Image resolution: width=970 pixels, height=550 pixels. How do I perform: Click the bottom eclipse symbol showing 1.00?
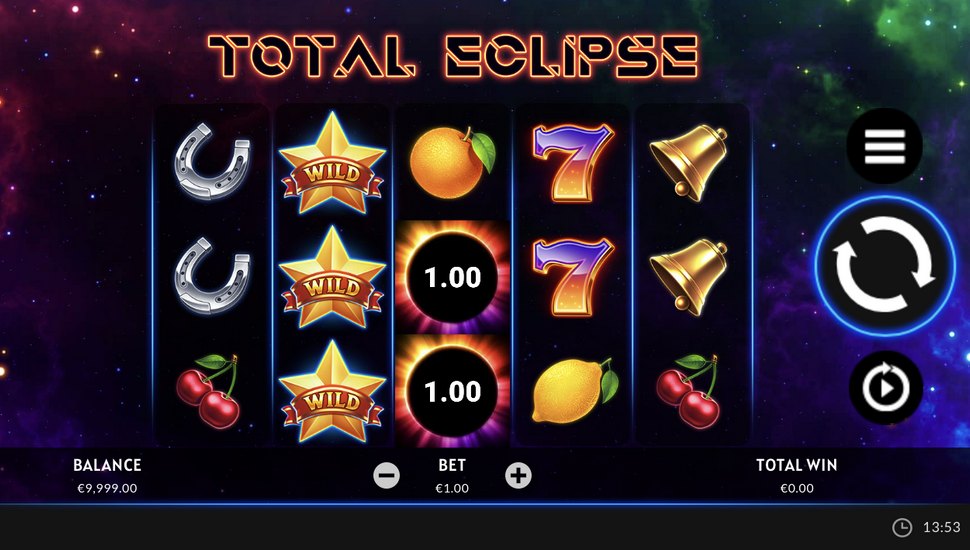(x=453, y=391)
